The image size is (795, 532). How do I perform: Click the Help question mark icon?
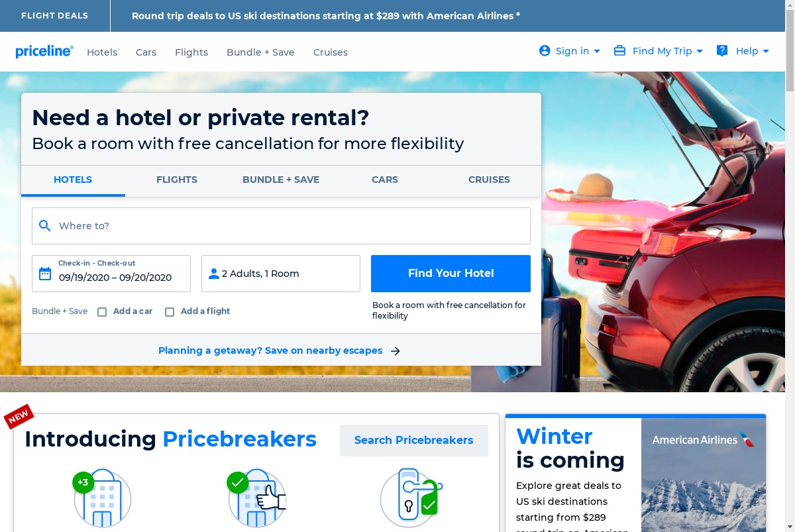coord(722,51)
